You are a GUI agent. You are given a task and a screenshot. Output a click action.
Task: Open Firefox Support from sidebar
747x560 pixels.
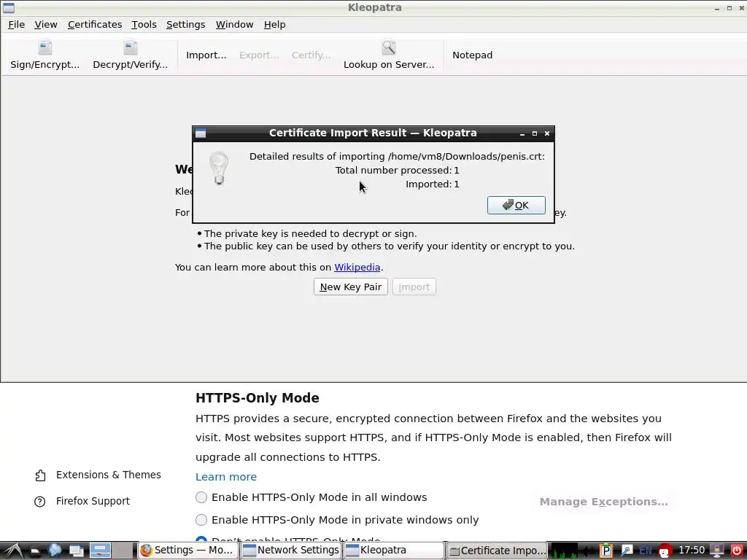82,501
